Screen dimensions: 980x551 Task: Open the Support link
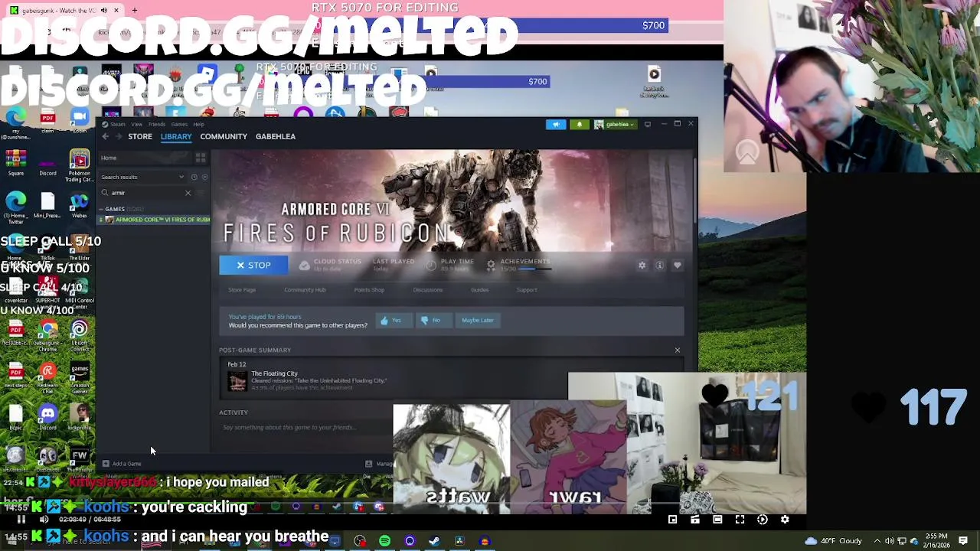click(527, 290)
